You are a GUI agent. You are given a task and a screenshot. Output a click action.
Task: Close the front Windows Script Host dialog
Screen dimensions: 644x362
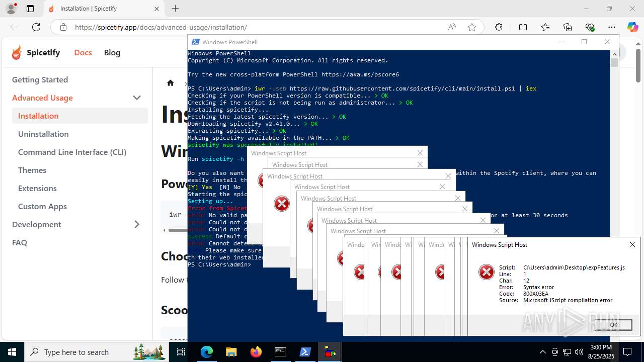pos(632,244)
